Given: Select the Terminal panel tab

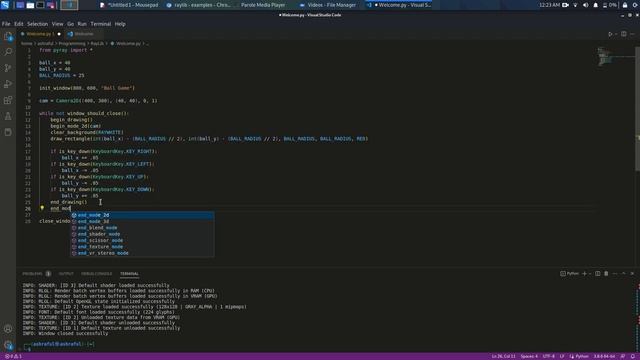Looking at the screenshot, I should tap(129, 273).
